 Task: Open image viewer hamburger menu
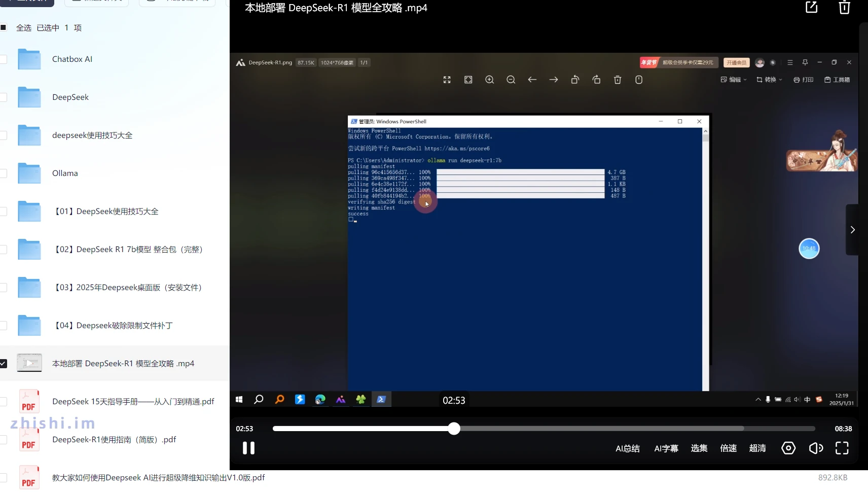pyautogui.click(x=790, y=62)
